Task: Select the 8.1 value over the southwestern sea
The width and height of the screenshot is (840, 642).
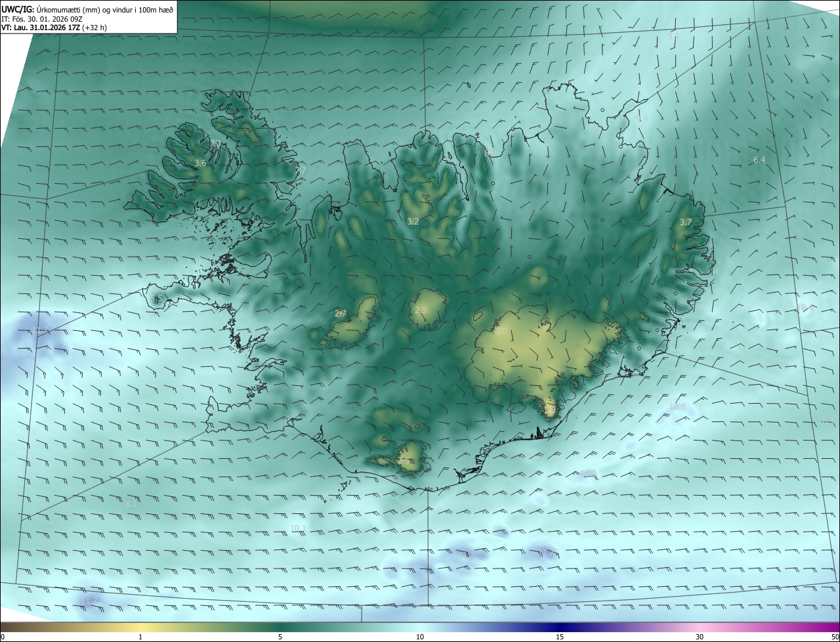Action: [x=131, y=504]
